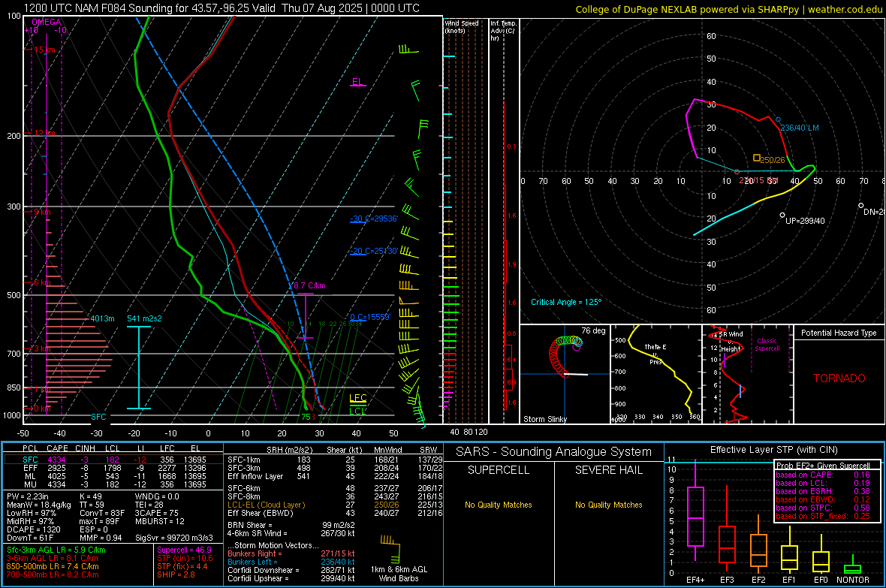The width and height of the screenshot is (886, 588).
Task: Select the MU parcel row
Action: pos(113,484)
